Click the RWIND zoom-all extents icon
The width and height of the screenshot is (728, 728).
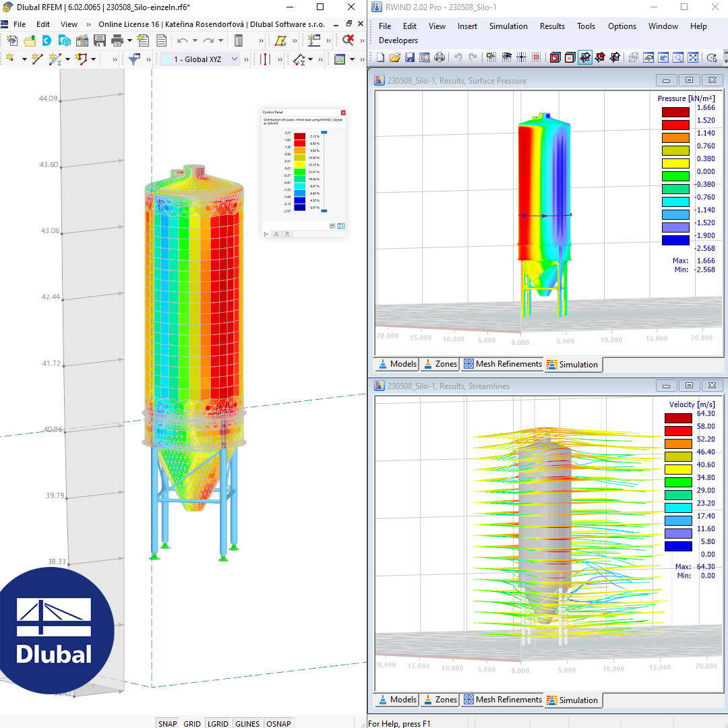click(693, 57)
